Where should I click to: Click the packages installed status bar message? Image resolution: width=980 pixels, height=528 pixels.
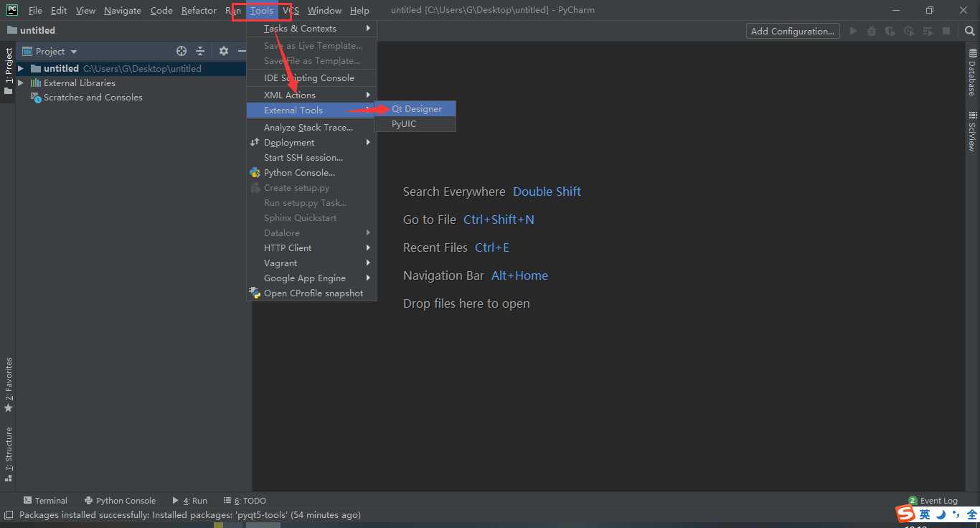pos(190,515)
